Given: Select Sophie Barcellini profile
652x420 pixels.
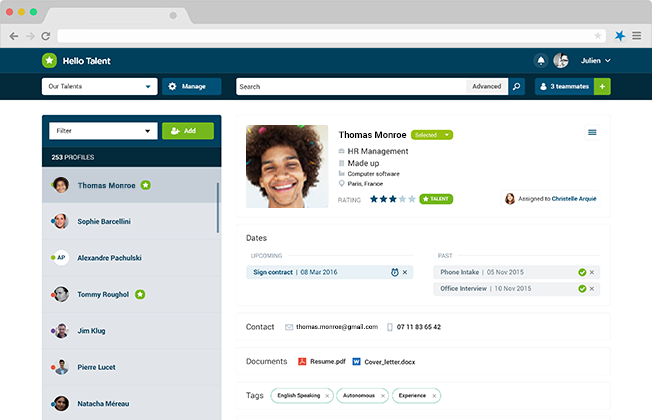Looking at the screenshot, I should coord(131,221).
